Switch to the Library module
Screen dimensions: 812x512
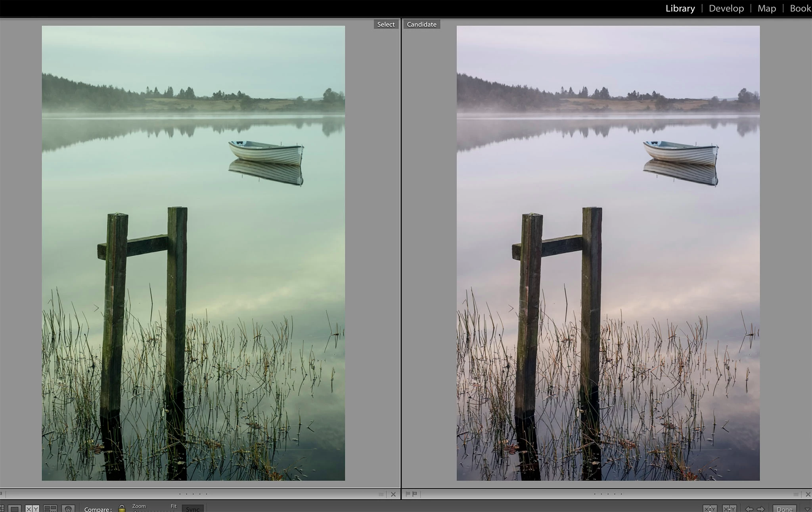680,8
